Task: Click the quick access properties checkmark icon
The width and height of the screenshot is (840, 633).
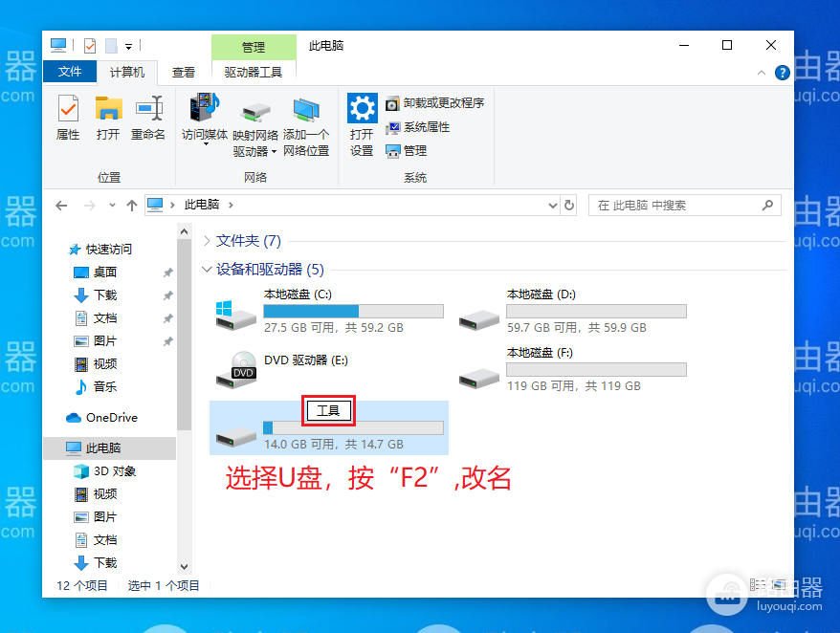Action: pos(90,46)
